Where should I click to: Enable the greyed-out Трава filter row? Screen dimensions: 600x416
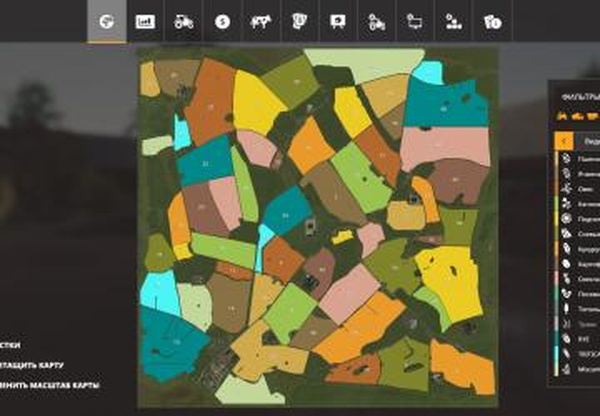click(x=581, y=323)
